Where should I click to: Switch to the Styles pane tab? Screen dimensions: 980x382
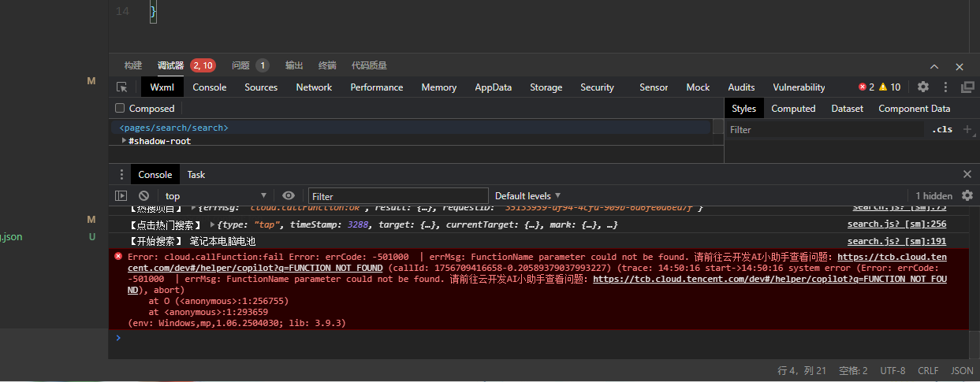[x=743, y=109]
